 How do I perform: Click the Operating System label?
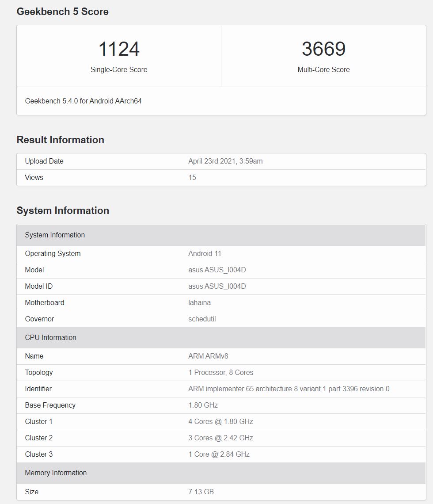click(x=53, y=254)
